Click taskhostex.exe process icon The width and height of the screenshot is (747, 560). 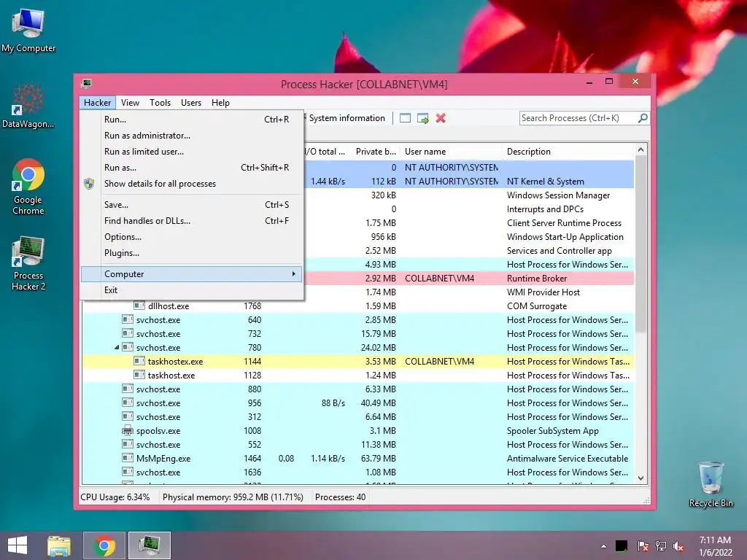click(139, 361)
